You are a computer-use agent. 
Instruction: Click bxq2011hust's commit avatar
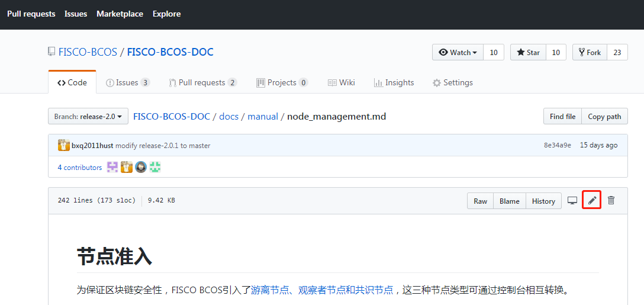click(x=64, y=145)
